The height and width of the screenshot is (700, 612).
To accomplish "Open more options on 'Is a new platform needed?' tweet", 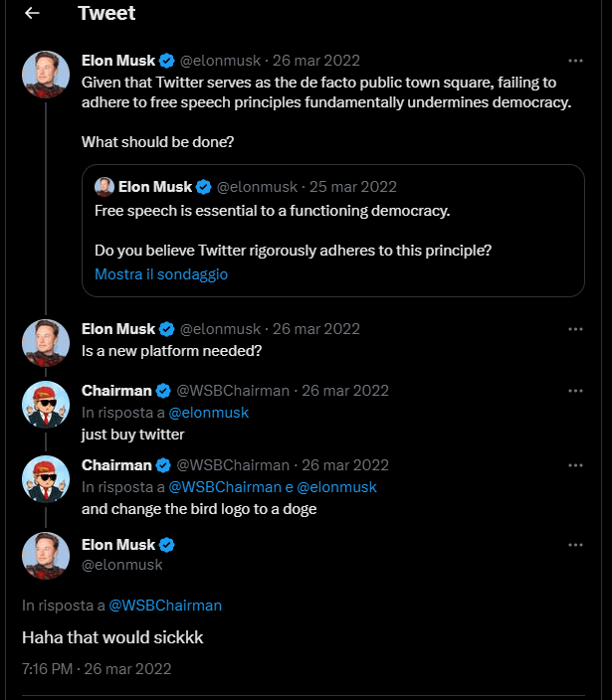I will pyautogui.click(x=575, y=328).
